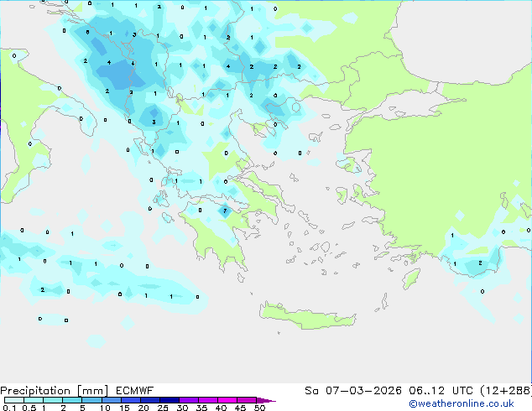532x411 pixels.
Task: Click the 'ECMWF' model label
Action: 135,391
